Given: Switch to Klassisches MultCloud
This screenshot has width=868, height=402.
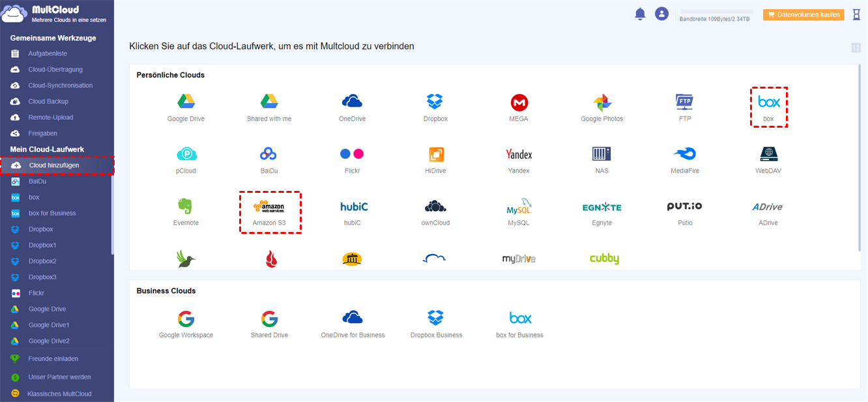Looking at the screenshot, I should [x=59, y=394].
